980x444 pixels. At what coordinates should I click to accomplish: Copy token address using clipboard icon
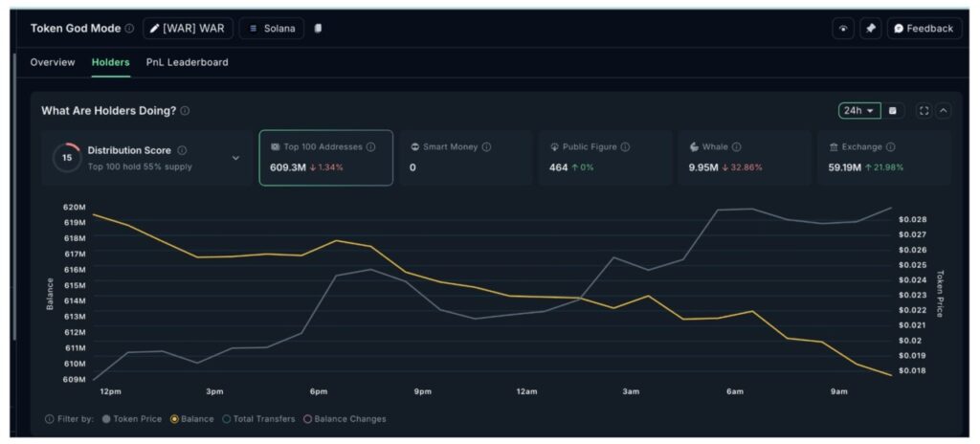pyautogui.click(x=319, y=29)
